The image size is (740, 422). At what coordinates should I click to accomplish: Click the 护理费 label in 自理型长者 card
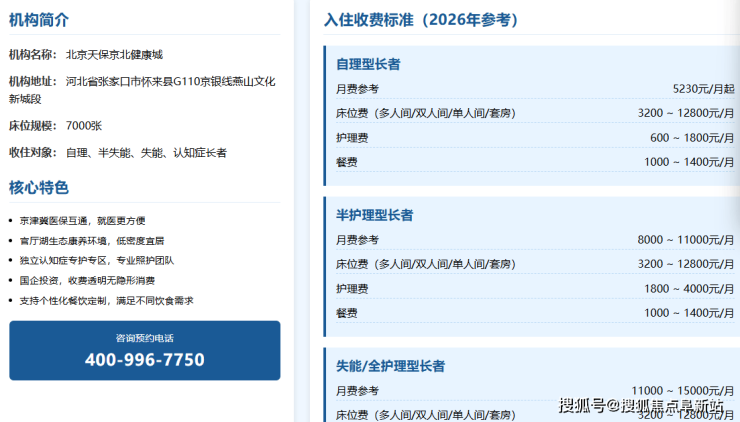click(352, 138)
